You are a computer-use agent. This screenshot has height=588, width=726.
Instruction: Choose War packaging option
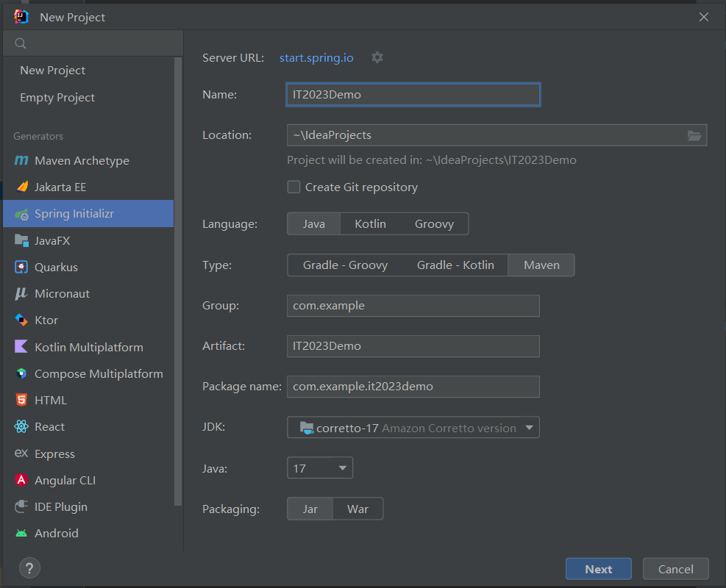pos(357,509)
